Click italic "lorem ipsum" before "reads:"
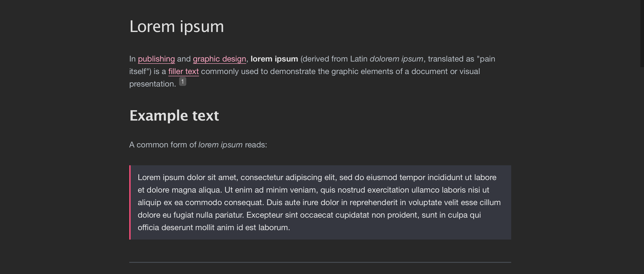 pyautogui.click(x=220, y=145)
